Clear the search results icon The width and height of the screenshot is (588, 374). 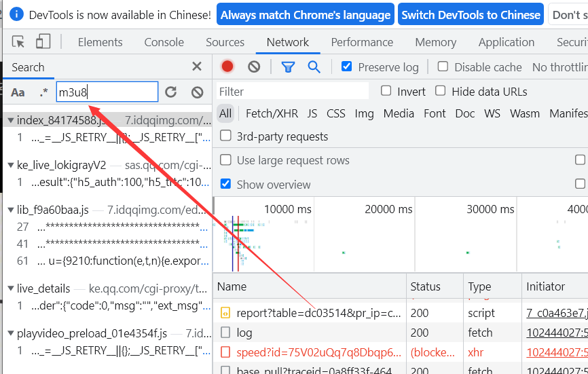[198, 92]
